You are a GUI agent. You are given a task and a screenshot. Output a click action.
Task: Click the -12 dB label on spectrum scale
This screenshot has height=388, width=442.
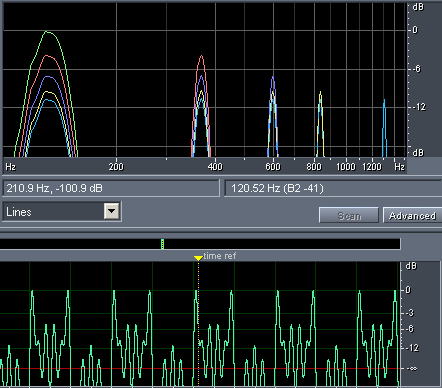click(x=418, y=107)
